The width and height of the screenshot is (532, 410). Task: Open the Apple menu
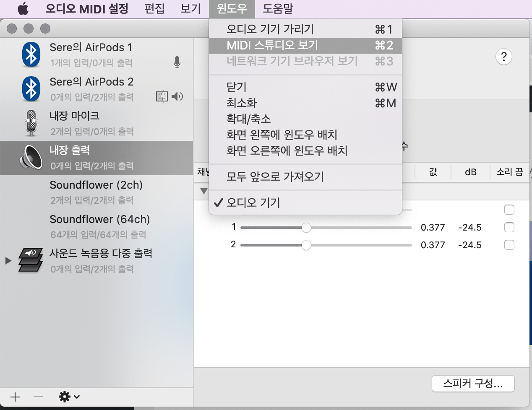[x=23, y=8]
